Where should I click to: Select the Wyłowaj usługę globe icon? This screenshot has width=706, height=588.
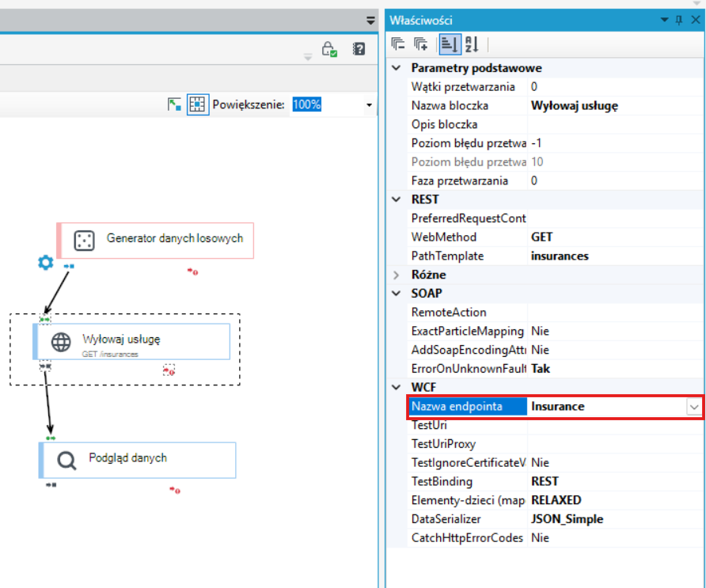[61, 342]
